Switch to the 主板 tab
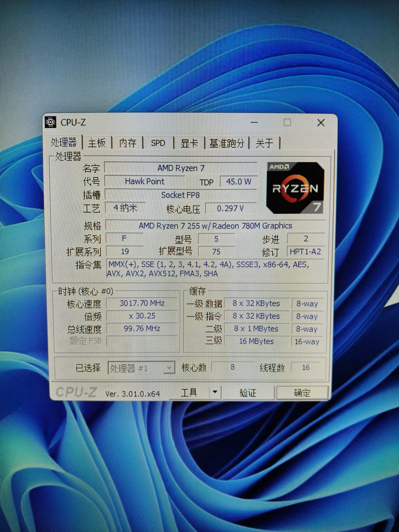The width and height of the screenshot is (399, 532). 97,143
